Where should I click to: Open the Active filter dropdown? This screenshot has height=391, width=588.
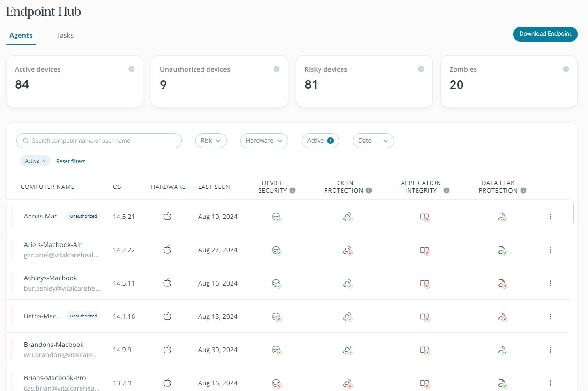[x=320, y=141]
